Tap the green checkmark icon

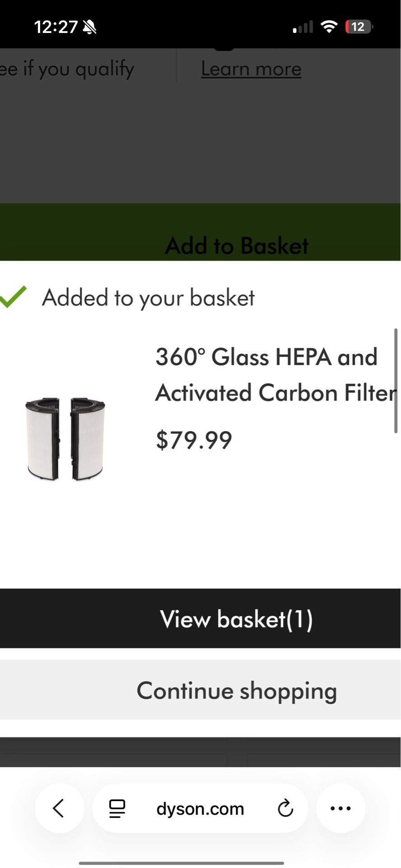pyautogui.click(x=13, y=297)
